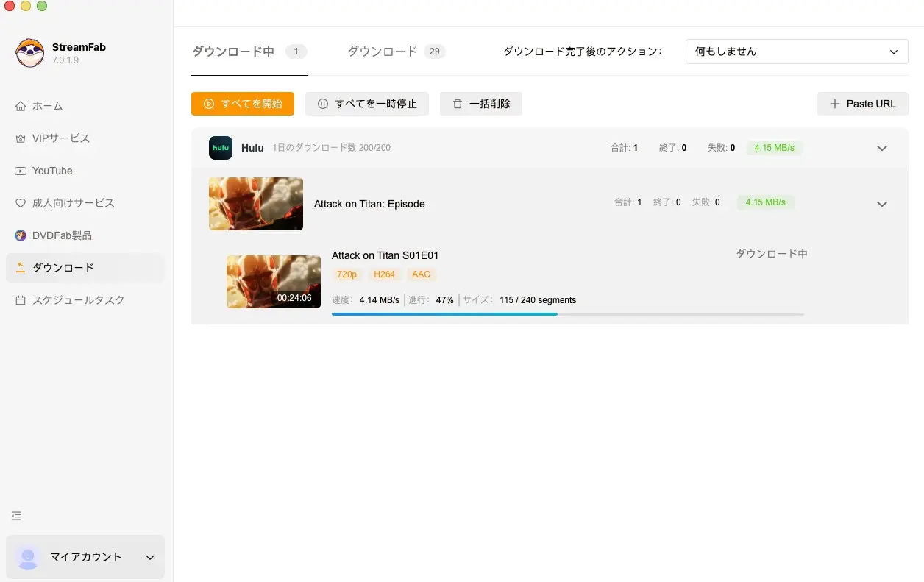This screenshot has width=924, height=582.
Task: Click the H264 codec tag
Action: click(x=384, y=274)
